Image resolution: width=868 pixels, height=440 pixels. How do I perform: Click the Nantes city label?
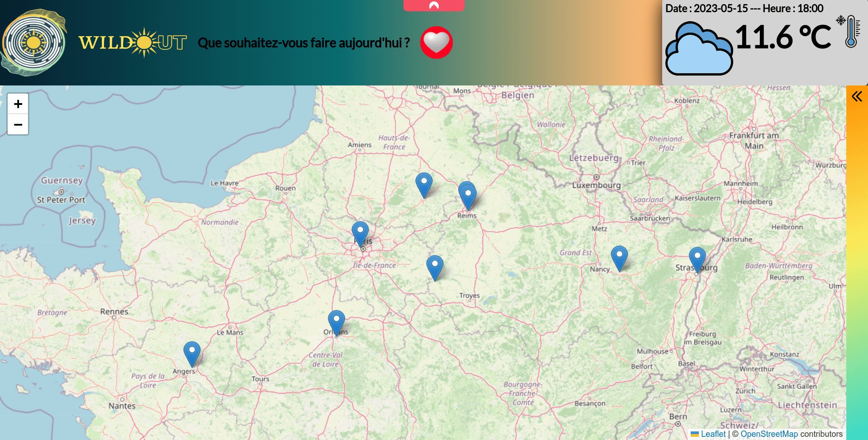point(122,406)
